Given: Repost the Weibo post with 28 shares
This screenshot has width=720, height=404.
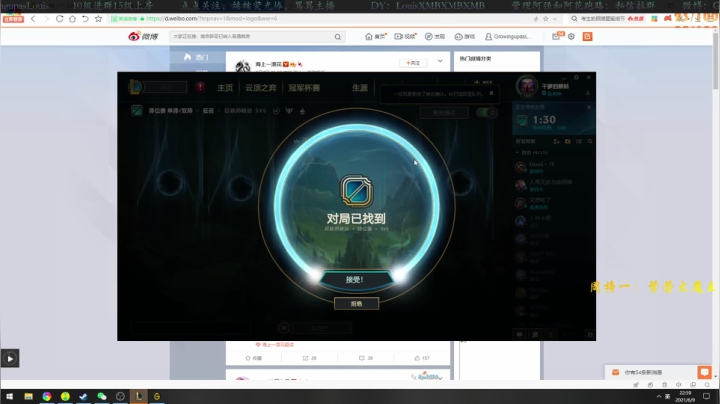Looking at the screenshot, I should pos(309,358).
